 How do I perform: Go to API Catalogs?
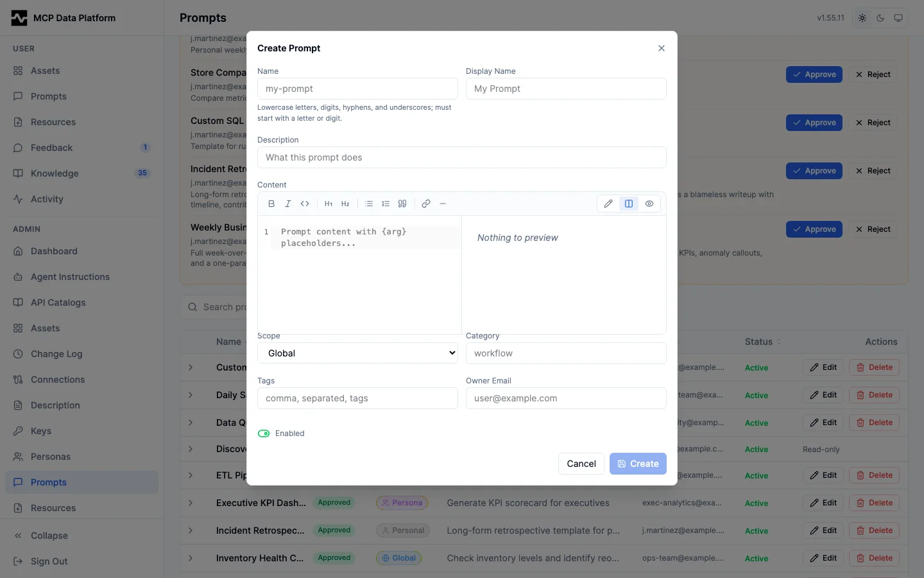81,302
